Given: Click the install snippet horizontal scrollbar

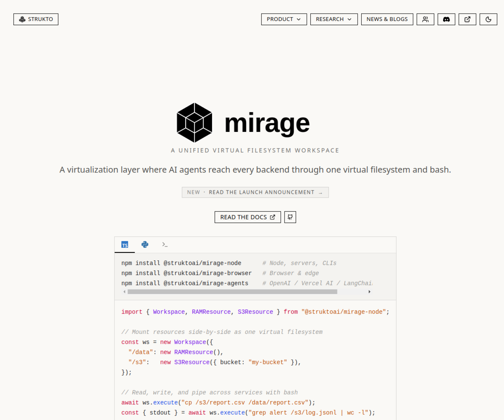Looking at the screenshot, I should [x=232, y=292].
